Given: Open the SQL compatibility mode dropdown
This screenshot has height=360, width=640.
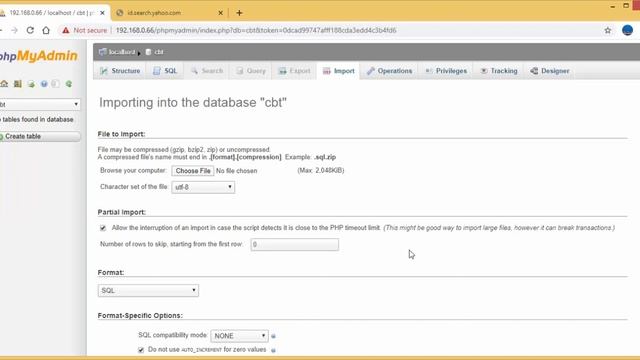Looking at the screenshot, I should pos(240,336).
